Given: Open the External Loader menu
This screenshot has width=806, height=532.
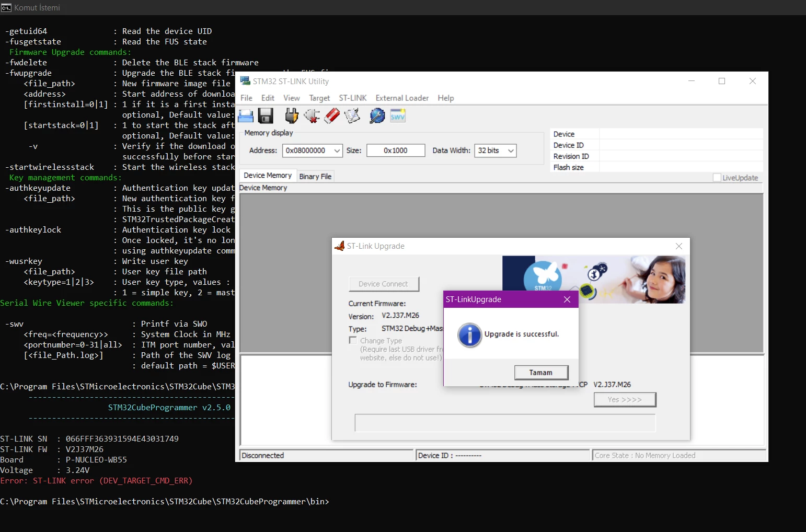Looking at the screenshot, I should click(402, 98).
